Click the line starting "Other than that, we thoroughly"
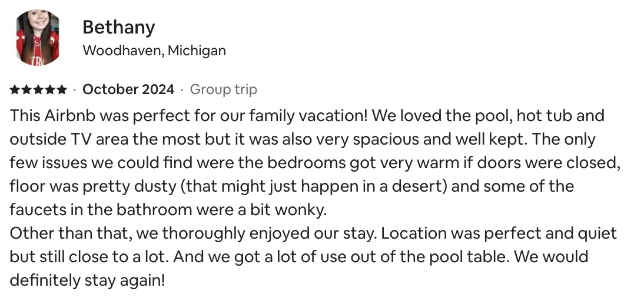This screenshot has width=644, height=301. coord(313,233)
